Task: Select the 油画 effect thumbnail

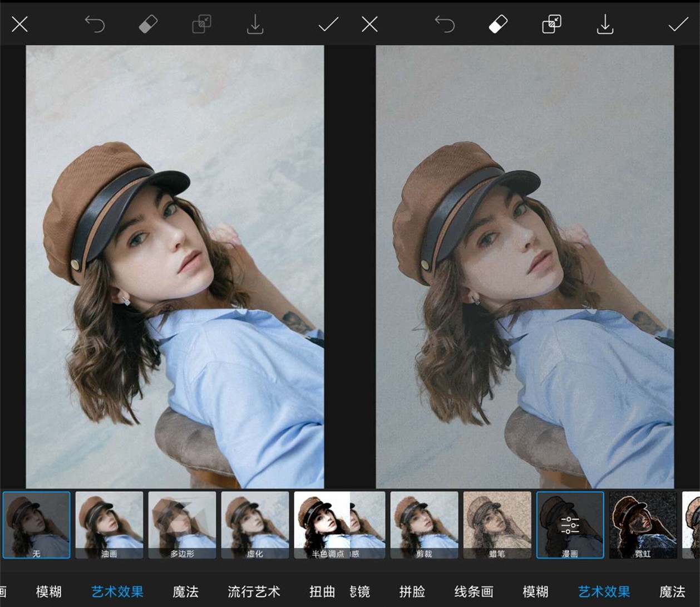Action: click(109, 525)
